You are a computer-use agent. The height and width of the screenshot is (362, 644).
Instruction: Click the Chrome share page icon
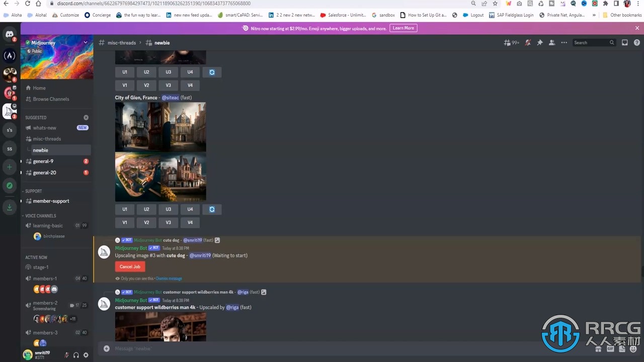coord(484,4)
